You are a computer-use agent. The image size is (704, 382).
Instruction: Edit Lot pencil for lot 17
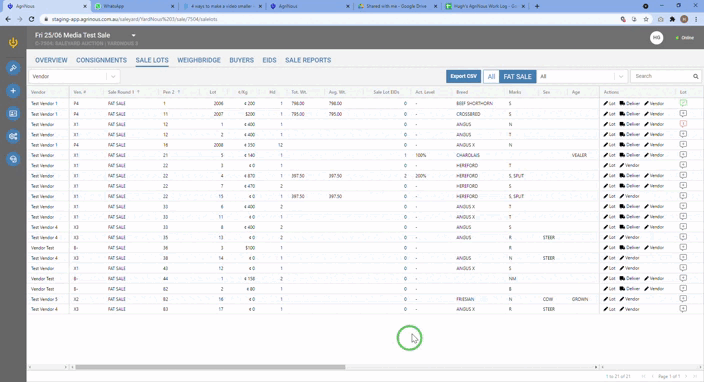(x=609, y=309)
